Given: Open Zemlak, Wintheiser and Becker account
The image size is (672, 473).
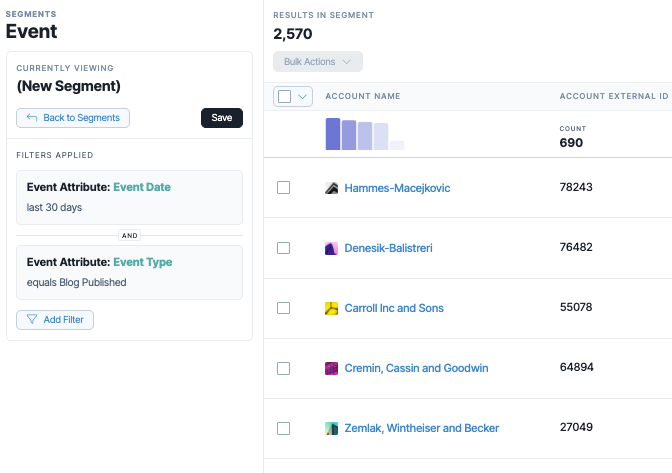Looking at the screenshot, I should point(422,428).
